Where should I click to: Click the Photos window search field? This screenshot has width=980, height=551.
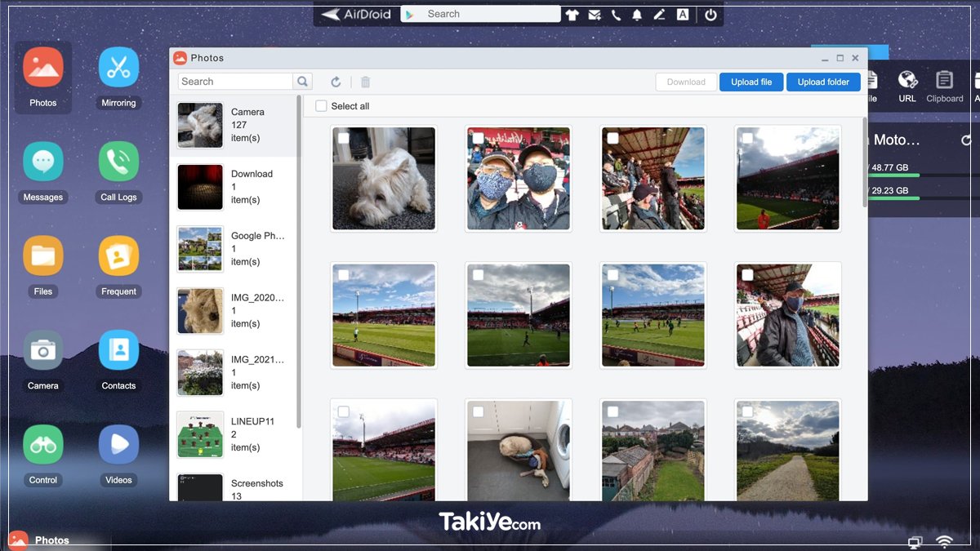pyautogui.click(x=235, y=82)
